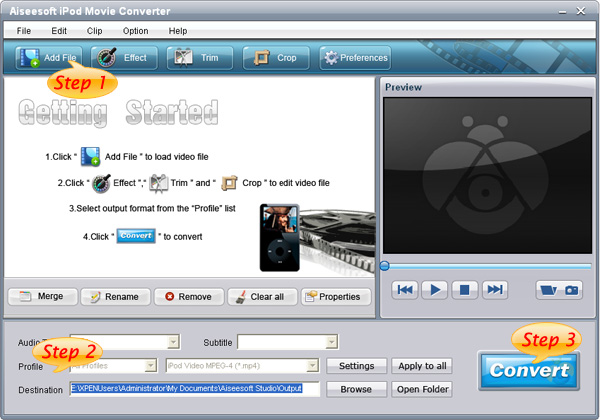Open the Option menu
Image resolution: width=600 pixels, height=420 pixels.
(x=135, y=31)
